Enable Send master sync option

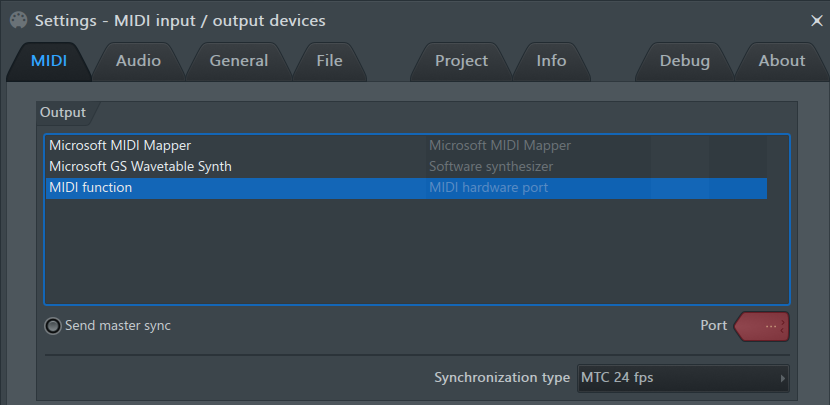pos(52,326)
